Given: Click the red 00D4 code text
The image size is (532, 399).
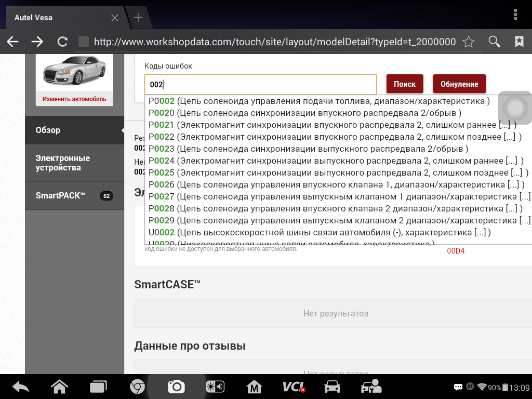Looking at the screenshot, I should pyautogui.click(x=456, y=251).
